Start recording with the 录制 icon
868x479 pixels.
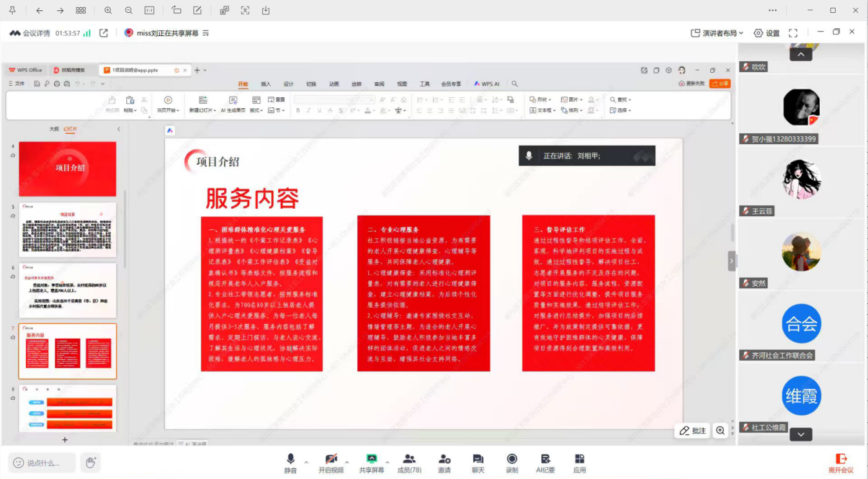point(511,462)
